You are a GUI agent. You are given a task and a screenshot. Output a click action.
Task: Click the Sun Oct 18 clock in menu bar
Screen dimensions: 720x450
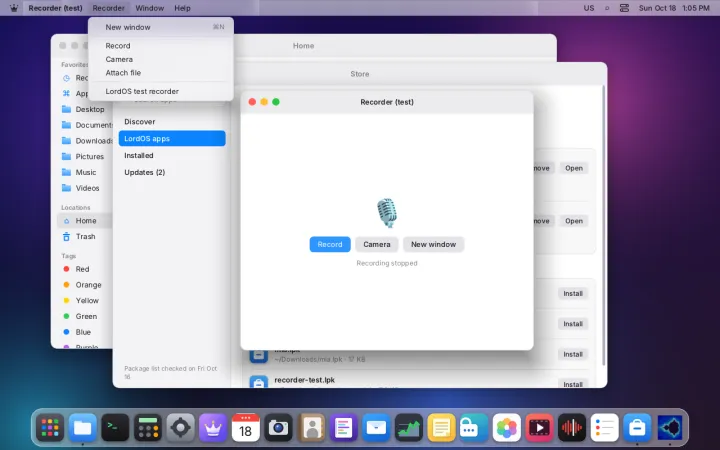674,8
